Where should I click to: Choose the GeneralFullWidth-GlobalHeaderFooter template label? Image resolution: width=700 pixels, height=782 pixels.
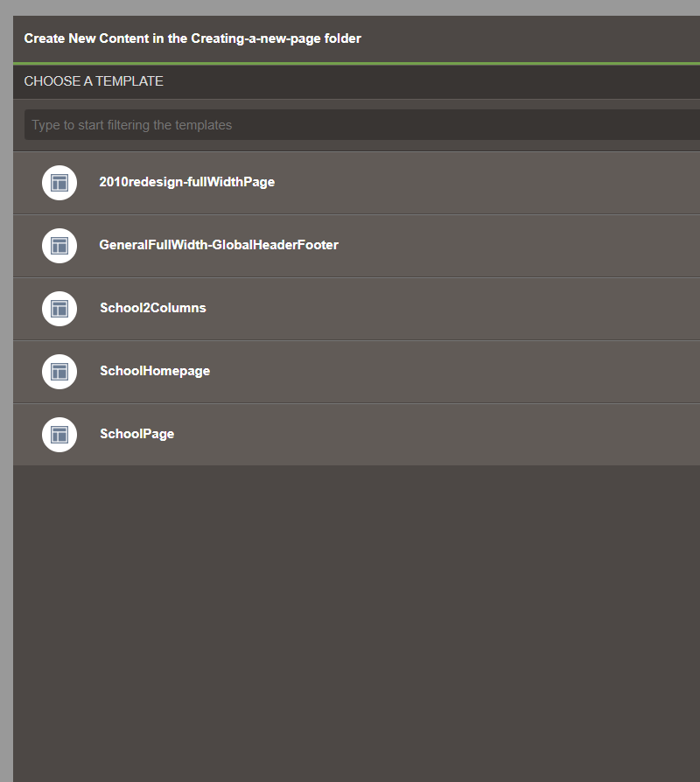click(x=219, y=245)
